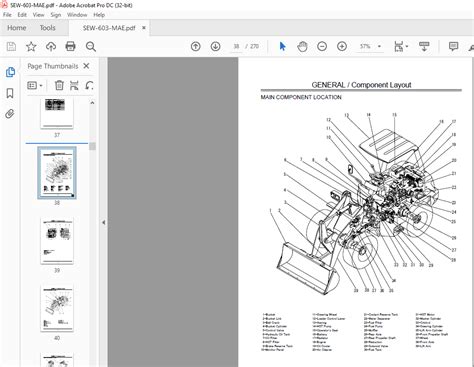Print the document using printer icon
The height and width of the screenshot is (367, 474).
70,46
